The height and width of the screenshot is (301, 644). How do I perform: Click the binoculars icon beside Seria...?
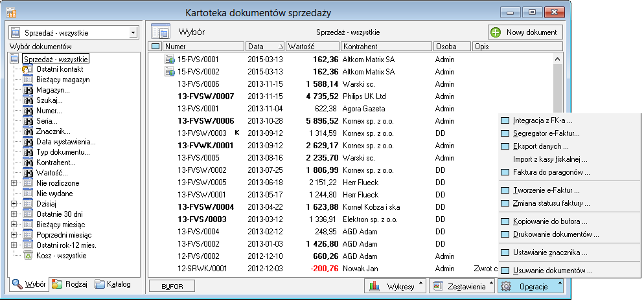click(x=27, y=121)
